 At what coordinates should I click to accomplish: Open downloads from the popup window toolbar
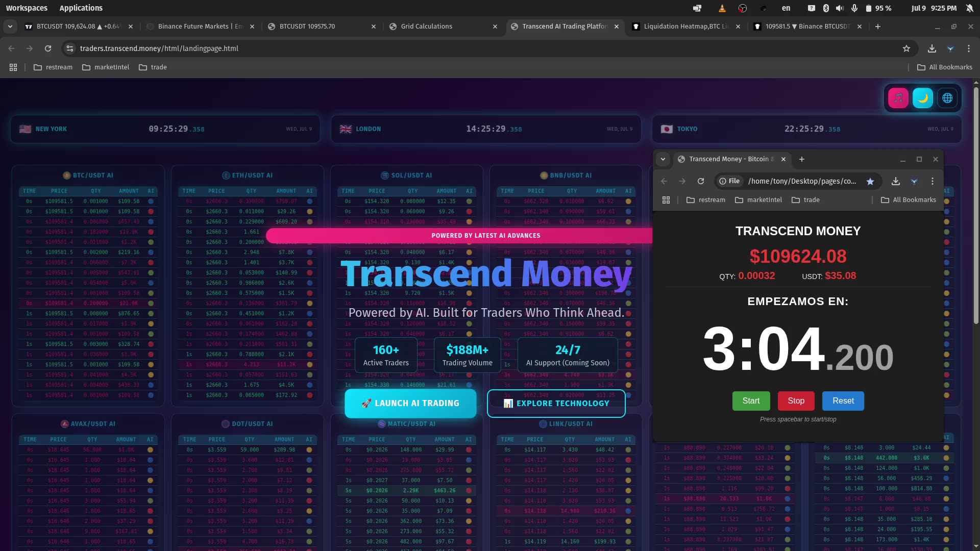[x=895, y=181]
